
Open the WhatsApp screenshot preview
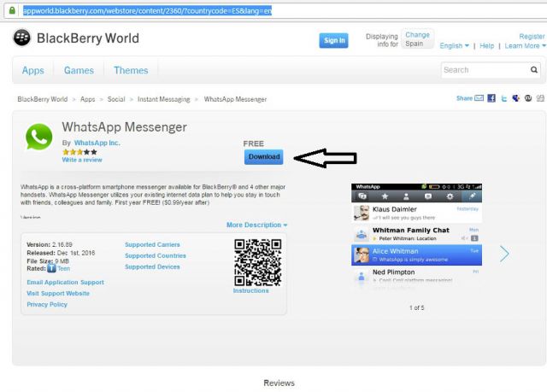point(416,236)
